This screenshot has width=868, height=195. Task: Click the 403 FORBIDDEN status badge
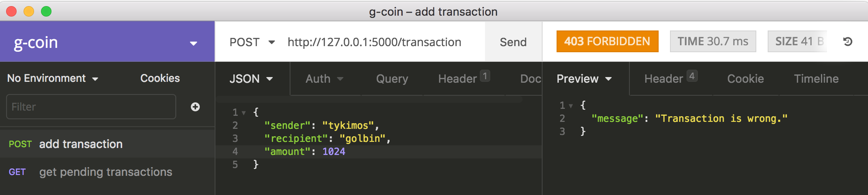[607, 41]
